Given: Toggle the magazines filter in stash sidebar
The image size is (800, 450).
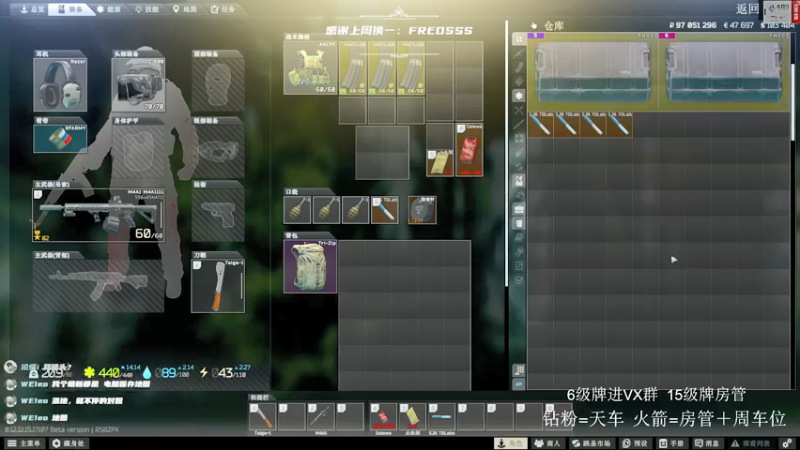Looking at the screenshot, I should coord(519,67).
